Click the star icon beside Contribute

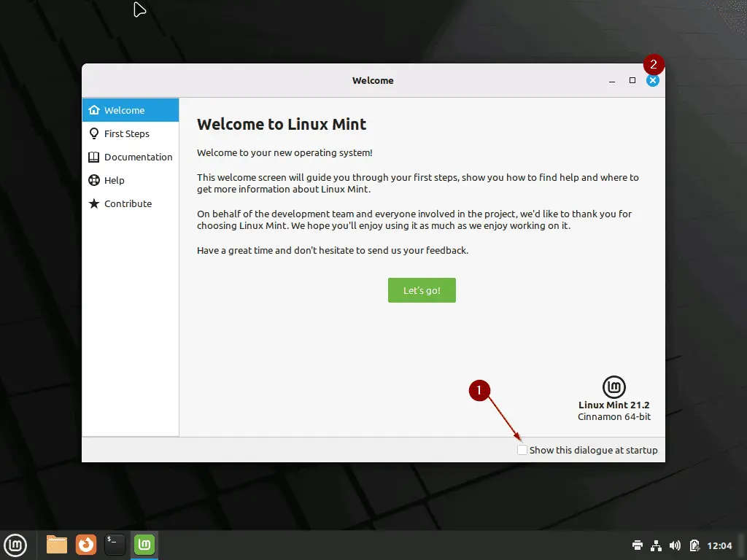(x=94, y=204)
